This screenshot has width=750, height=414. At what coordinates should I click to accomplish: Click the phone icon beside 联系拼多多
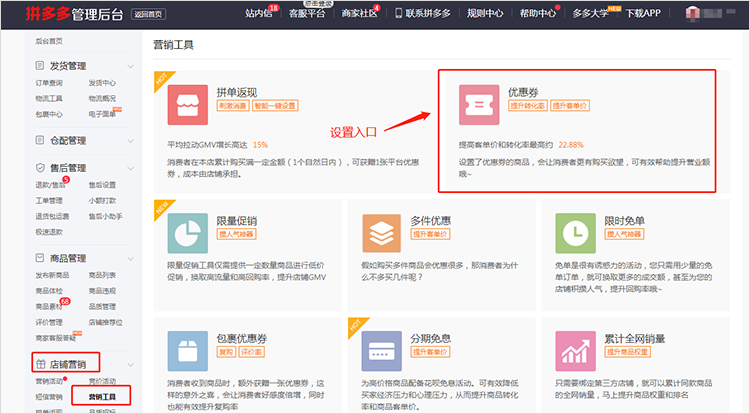coord(398,13)
